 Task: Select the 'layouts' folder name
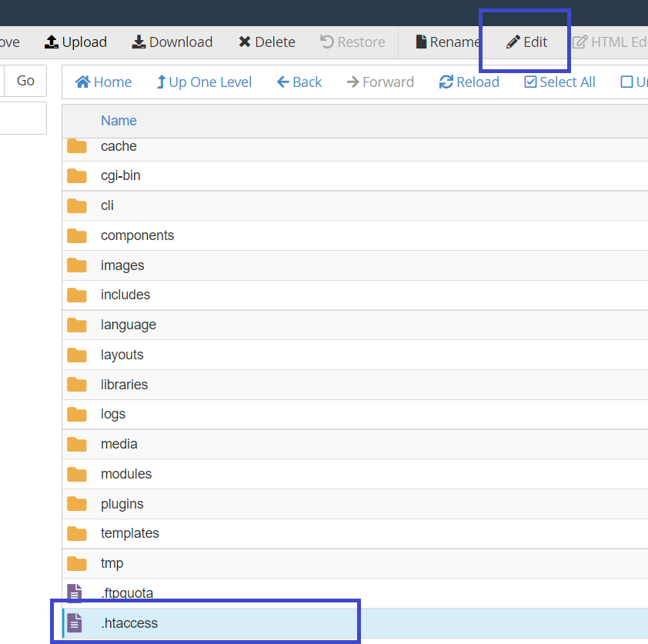click(122, 355)
